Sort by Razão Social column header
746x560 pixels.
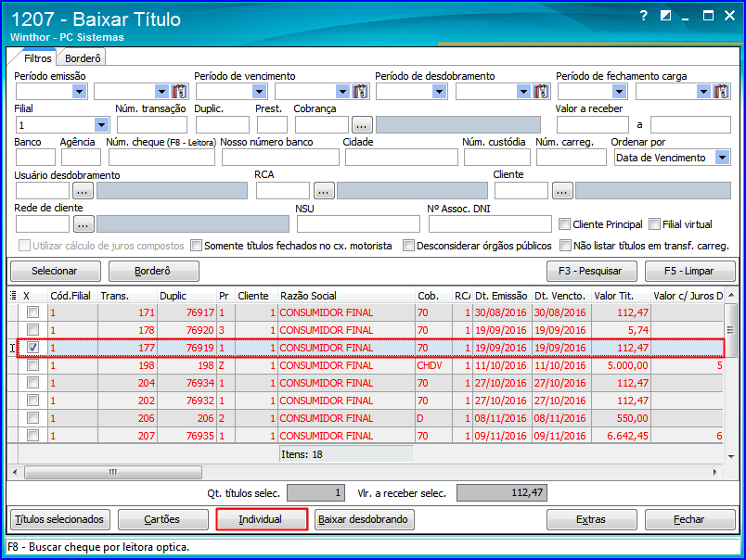[346, 296]
